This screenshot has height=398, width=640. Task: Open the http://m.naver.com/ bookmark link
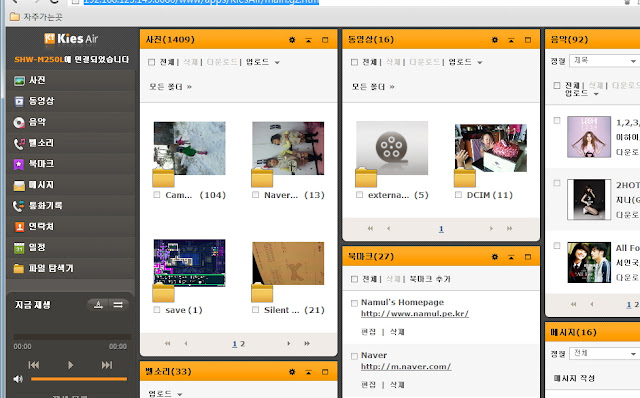tap(406, 367)
